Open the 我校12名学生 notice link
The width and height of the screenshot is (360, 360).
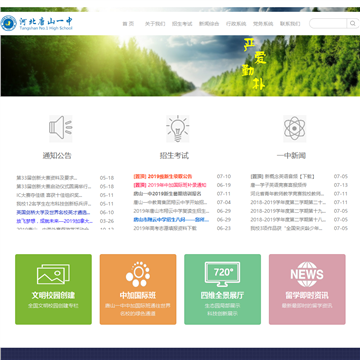[x=54, y=204]
